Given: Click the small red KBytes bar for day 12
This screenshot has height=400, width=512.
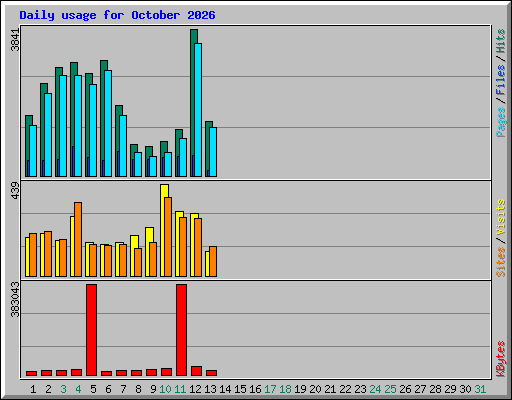Looking at the screenshot, I should tap(196, 371).
